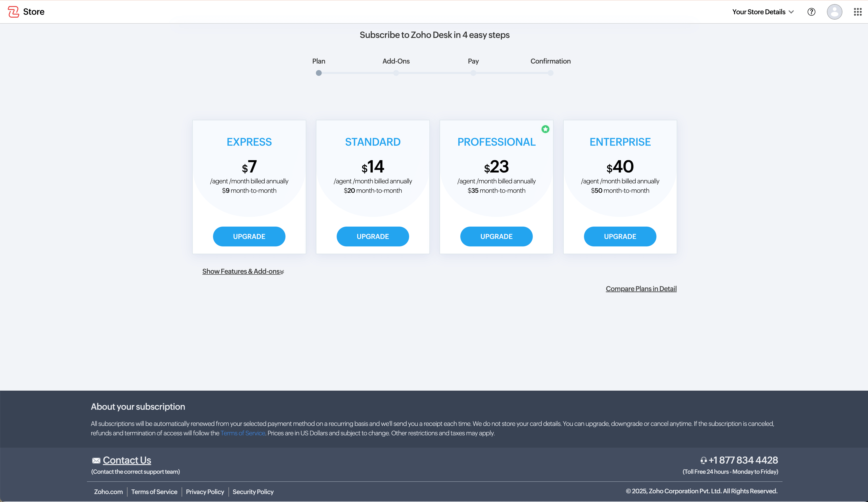This screenshot has width=868, height=502.
Task: Go to the Pay step
Action: tap(473, 73)
